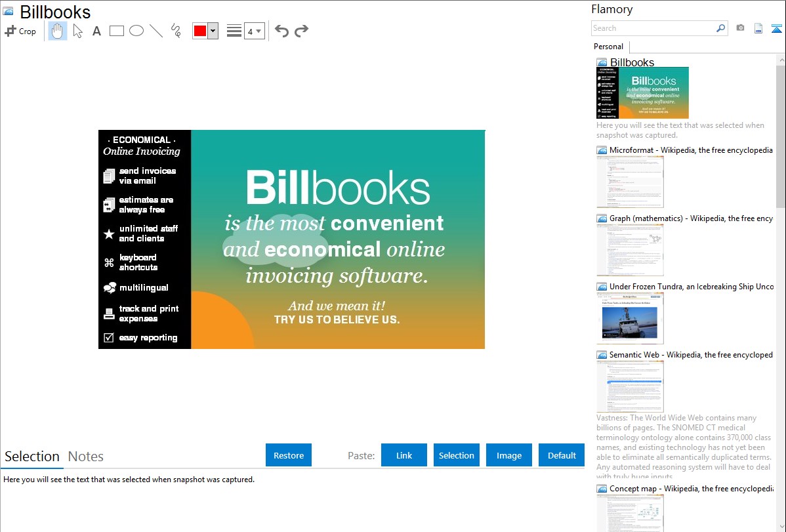Pick the ellipse shape tool
This screenshot has width=786, height=532.
coord(136,31)
